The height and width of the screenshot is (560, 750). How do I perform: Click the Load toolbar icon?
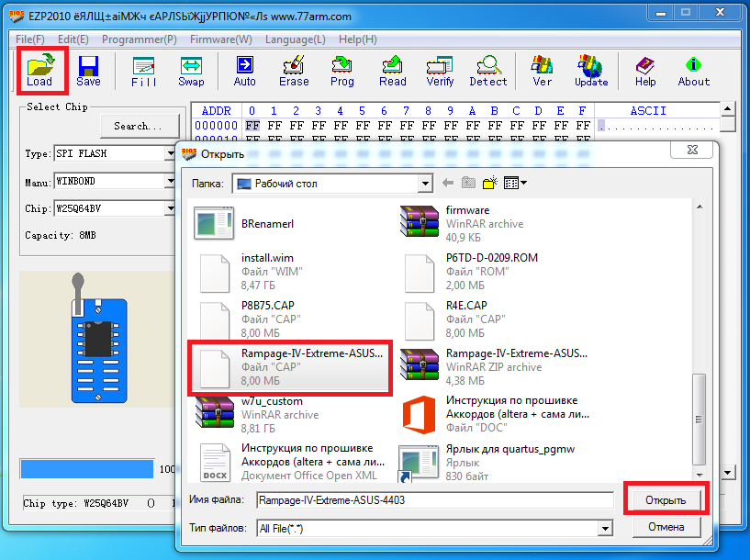click(x=39, y=70)
